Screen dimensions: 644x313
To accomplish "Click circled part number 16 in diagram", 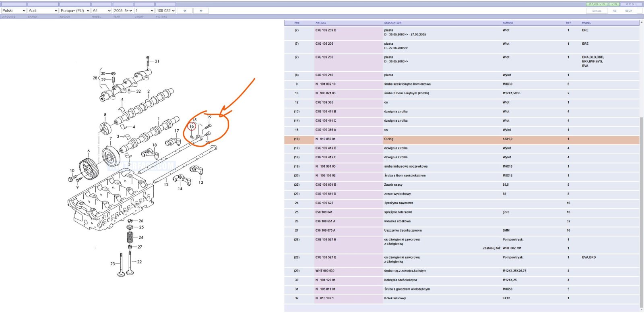I will pos(192,126).
